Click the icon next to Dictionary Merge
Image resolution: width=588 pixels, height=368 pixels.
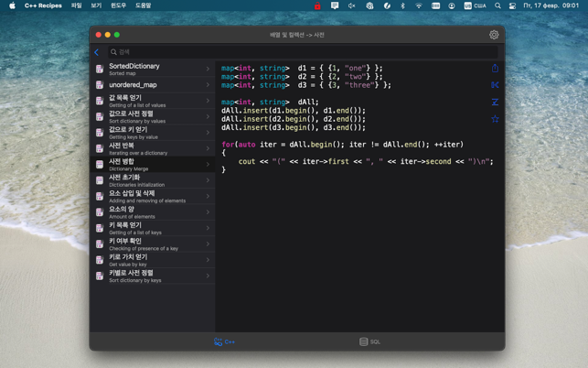tap(100, 164)
